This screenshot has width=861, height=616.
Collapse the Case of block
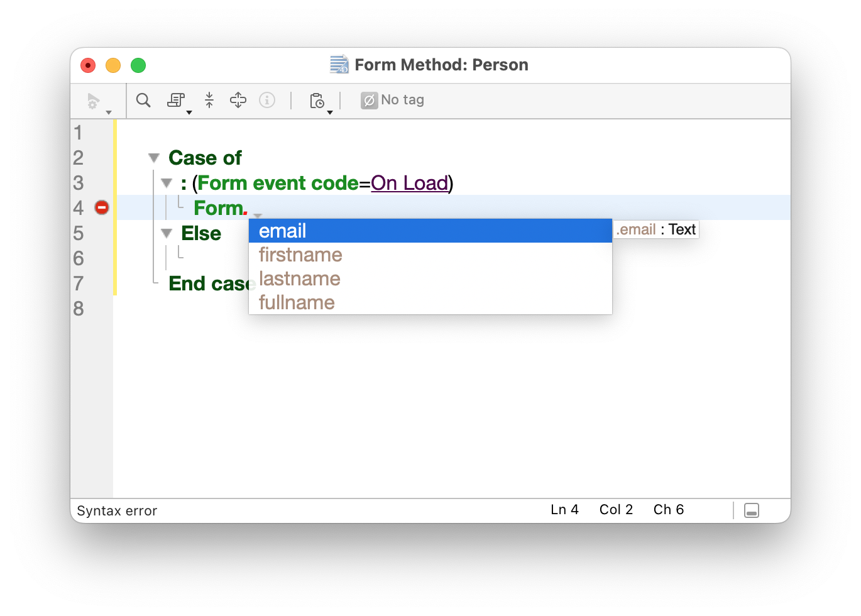click(x=154, y=158)
